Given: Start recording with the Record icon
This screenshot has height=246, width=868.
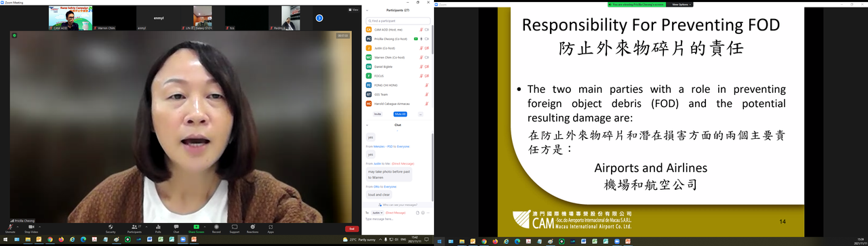Looking at the screenshot, I should click(x=216, y=226).
